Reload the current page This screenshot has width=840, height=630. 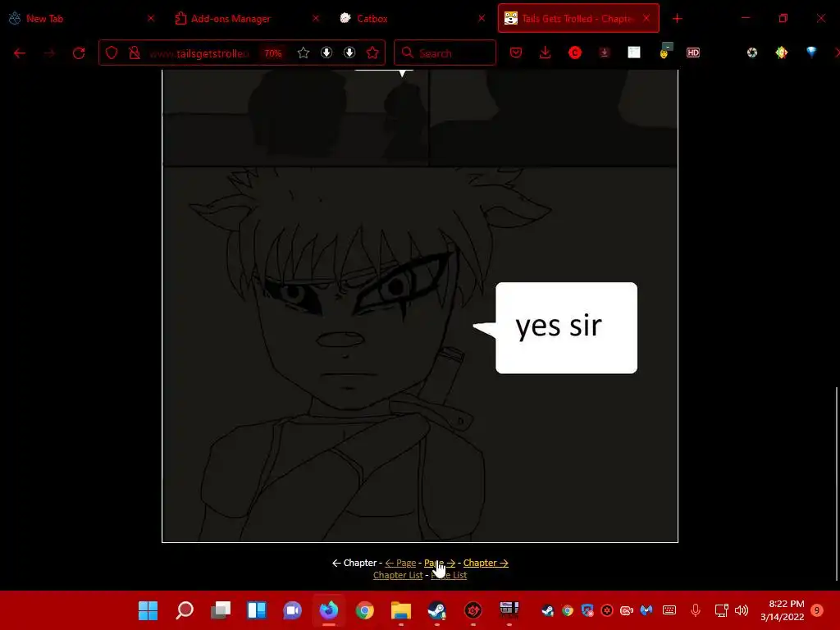point(79,53)
